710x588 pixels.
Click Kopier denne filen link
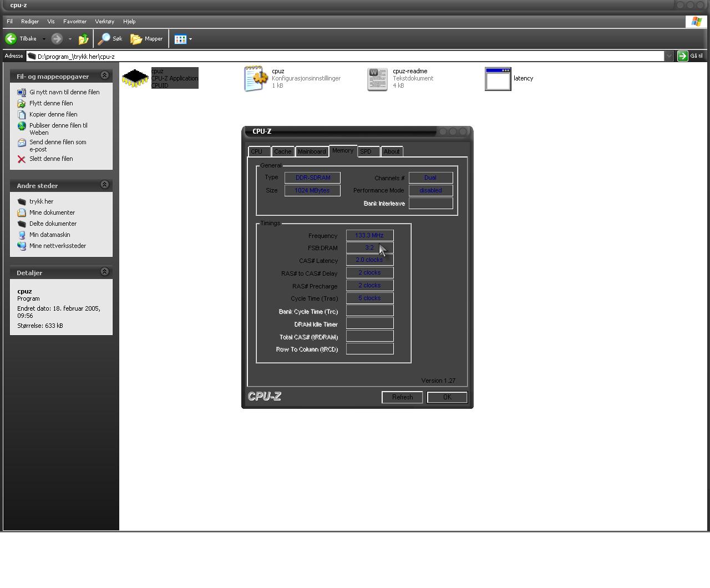(x=53, y=114)
